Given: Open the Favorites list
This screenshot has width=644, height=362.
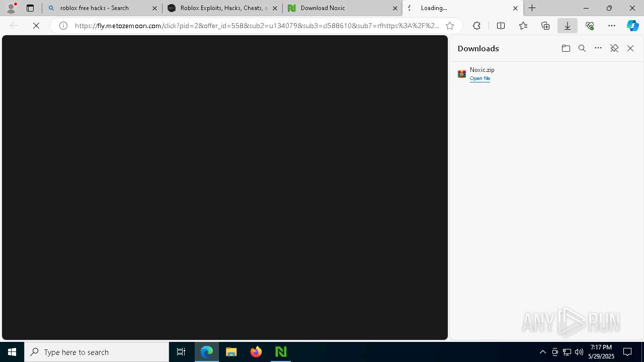Looking at the screenshot, I should coord(523,26).
